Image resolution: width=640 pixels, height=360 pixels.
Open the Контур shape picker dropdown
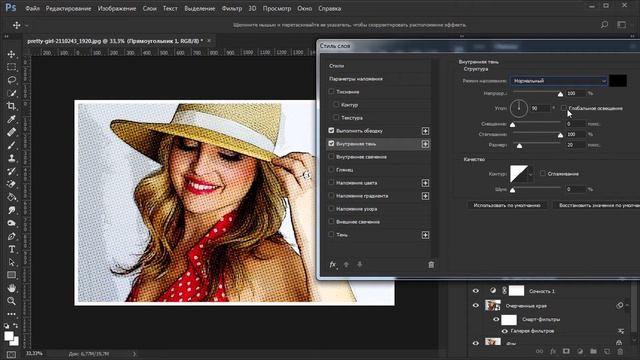pyautogui.click(x=530, y=174)
